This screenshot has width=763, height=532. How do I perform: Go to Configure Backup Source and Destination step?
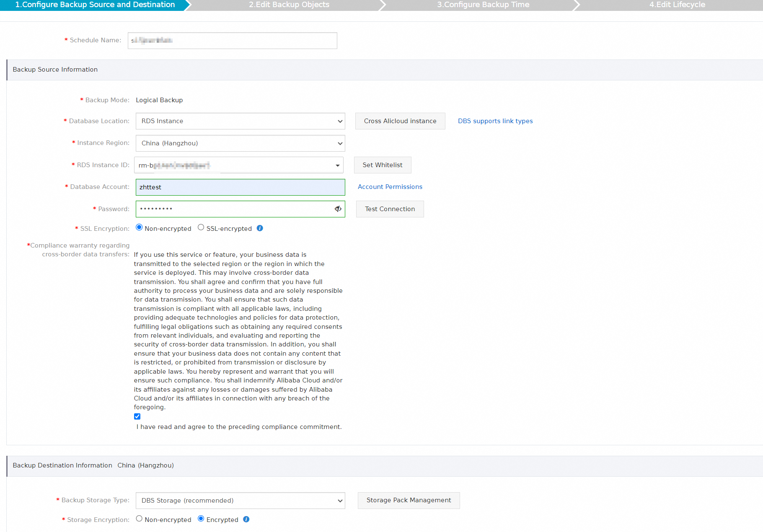tap(95, 5)
